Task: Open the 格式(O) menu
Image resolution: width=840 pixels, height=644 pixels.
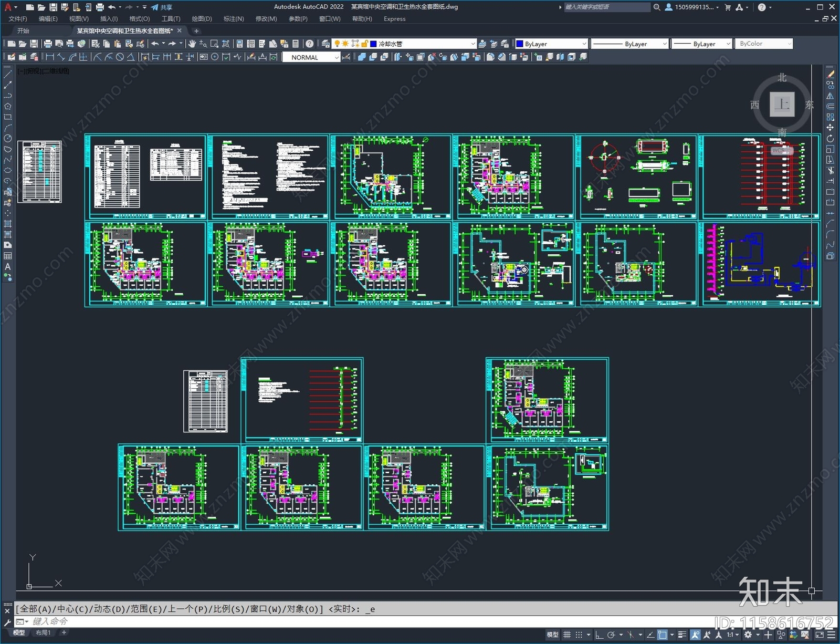Action: [x=140, y=18]
